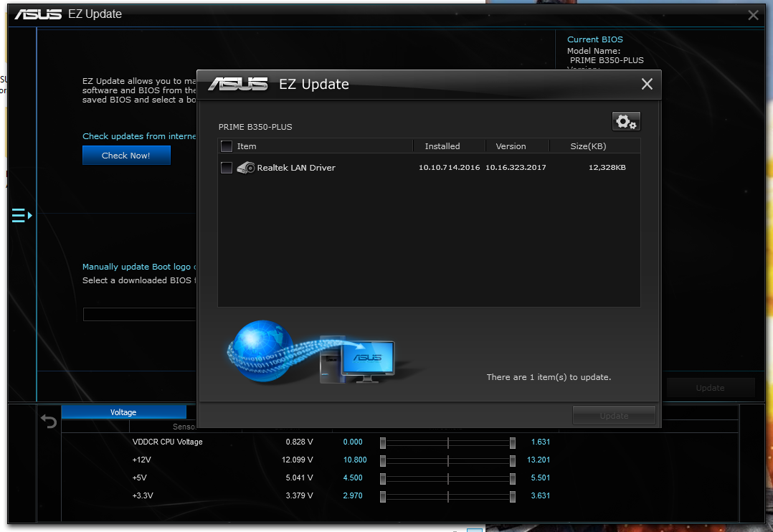Adjust +5V lower threshold slider handle
Image resolution: width=773 pixels, height=532 pixels.
click(383, 478)
